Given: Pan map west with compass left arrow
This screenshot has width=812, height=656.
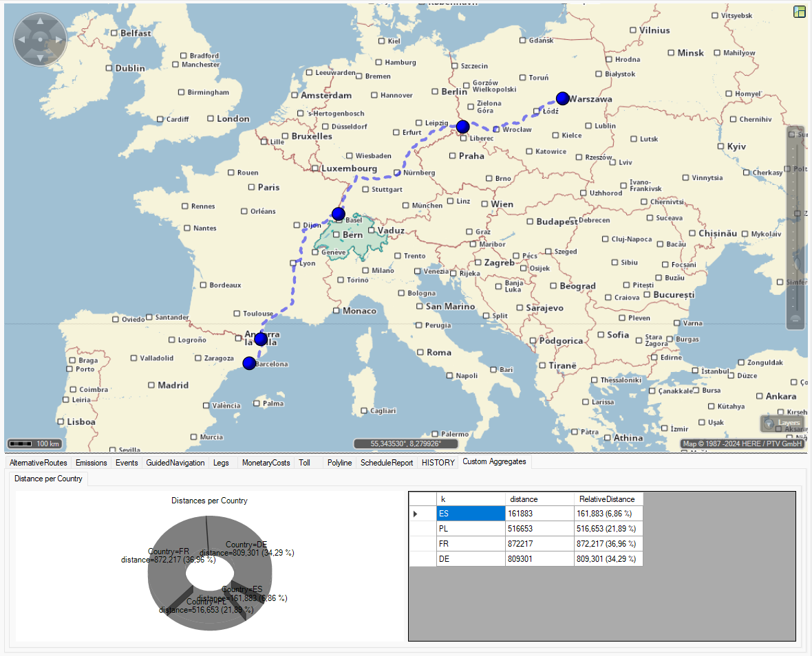Looking at the screenshot, I should (21, 40).
